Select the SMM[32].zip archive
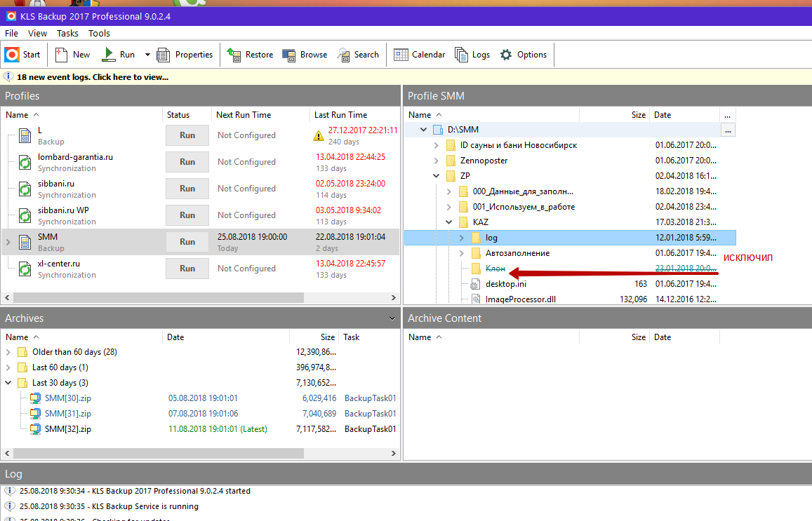 tap(67, 429)
